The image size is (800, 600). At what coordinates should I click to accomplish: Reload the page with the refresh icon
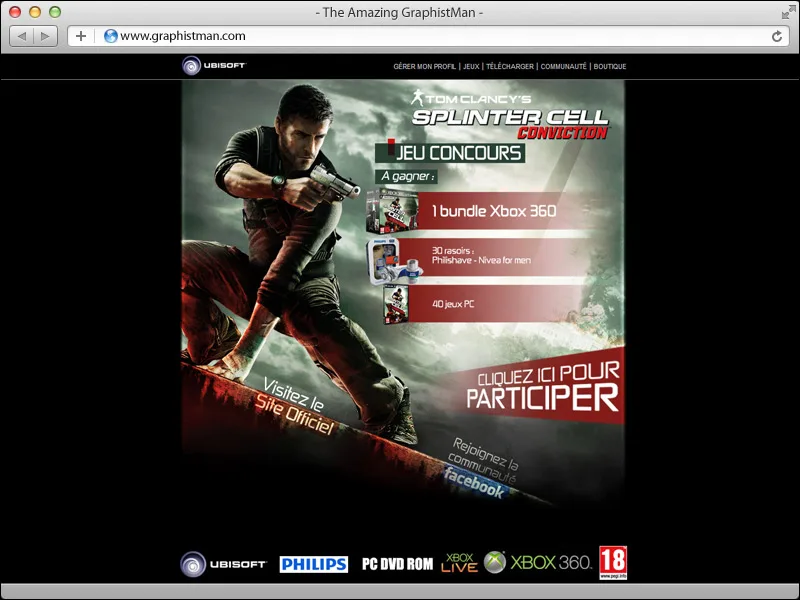pos(777,36)
